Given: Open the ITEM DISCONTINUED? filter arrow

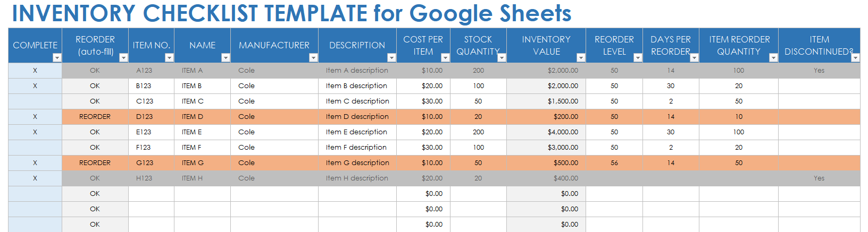Looking at the screenshot, I should pyautogui.click(x=855, y=58).
